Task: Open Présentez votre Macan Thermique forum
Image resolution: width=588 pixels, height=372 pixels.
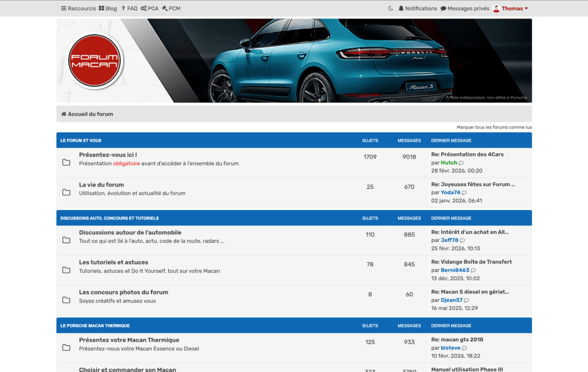Action: [x=129, y=340]
